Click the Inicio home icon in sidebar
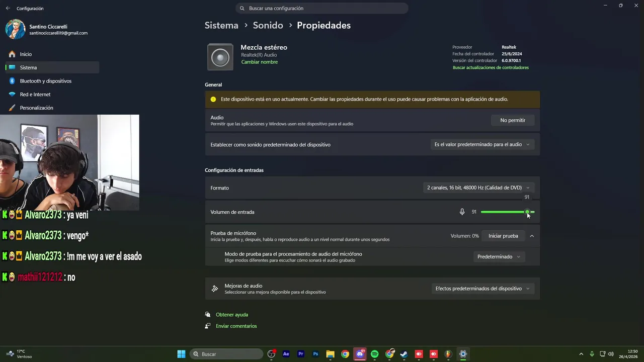Viewport: 644px width, 362px height. coord(12,54)
